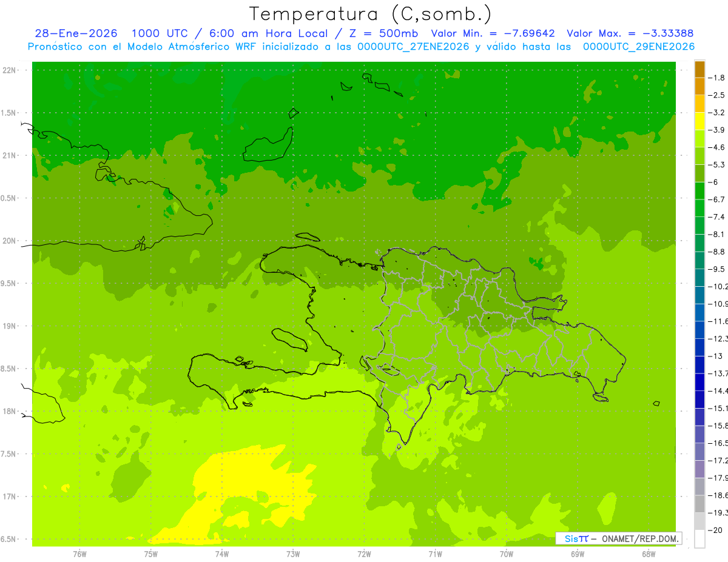Click the '21N' latitude axis label
This screenshot has height=562, width=728.
pos(10,156)
